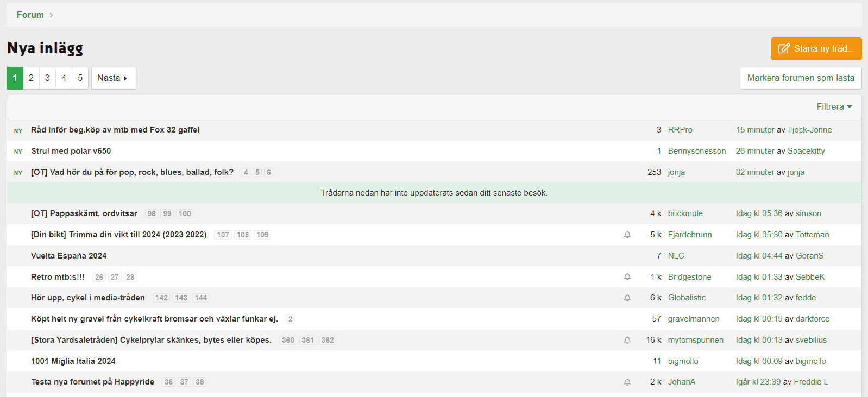Open page 362 of Stora Yardsaletråden
This screenshot has height=397, width=868.
click(327, 341)
